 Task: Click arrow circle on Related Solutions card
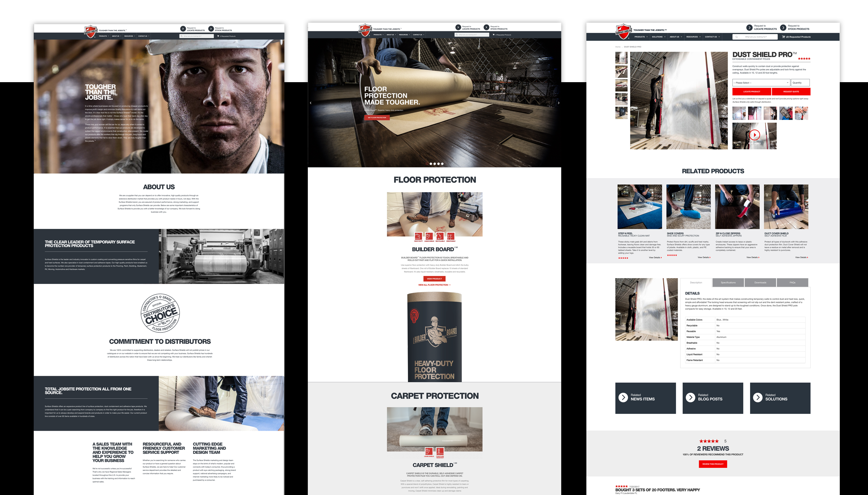tap(758, 397)
